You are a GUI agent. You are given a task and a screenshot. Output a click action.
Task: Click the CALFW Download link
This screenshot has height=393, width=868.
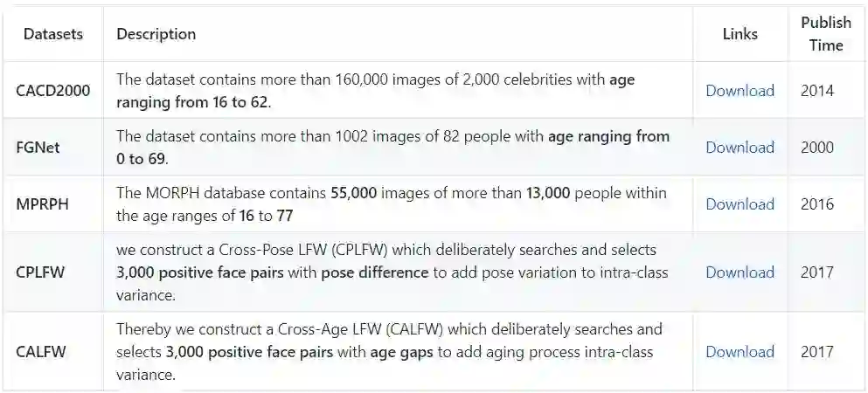pyautogui.click(x=740, y=352)
